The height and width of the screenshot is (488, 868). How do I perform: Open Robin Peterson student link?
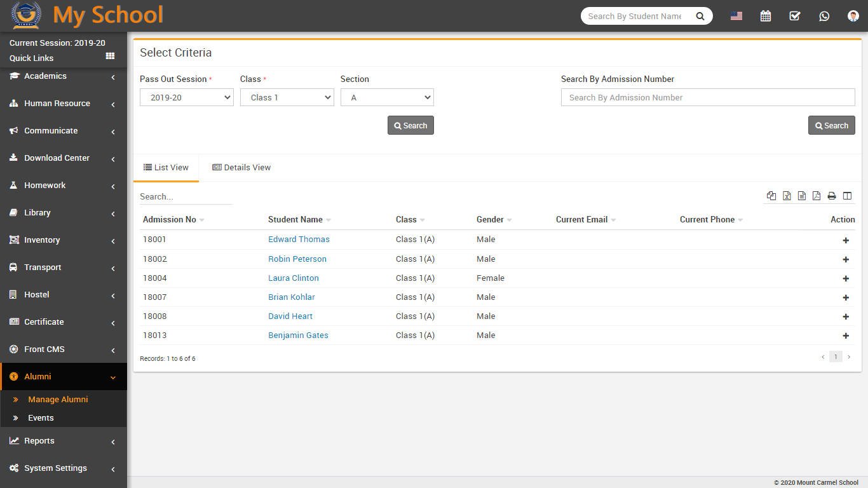point(297,259)
